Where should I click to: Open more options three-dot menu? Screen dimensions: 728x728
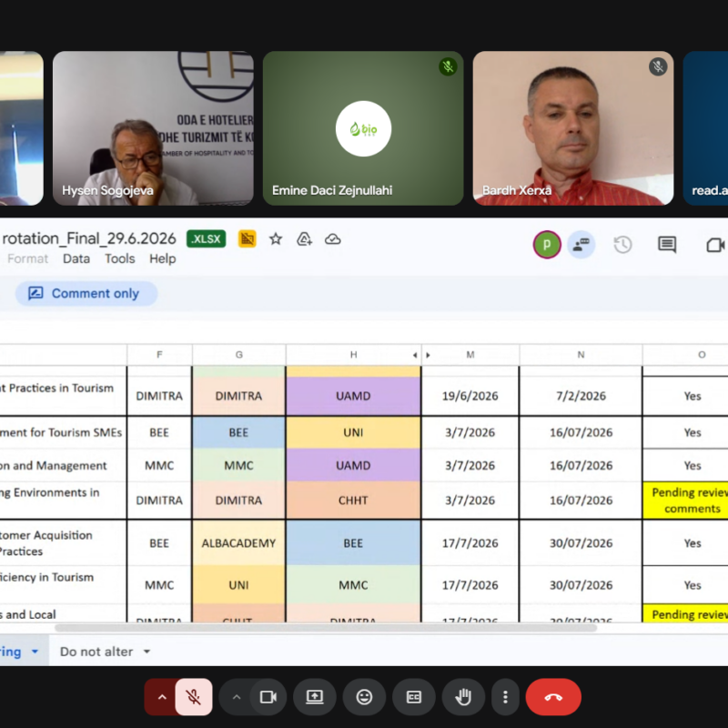pyautogui.click(x=505, y=697)
